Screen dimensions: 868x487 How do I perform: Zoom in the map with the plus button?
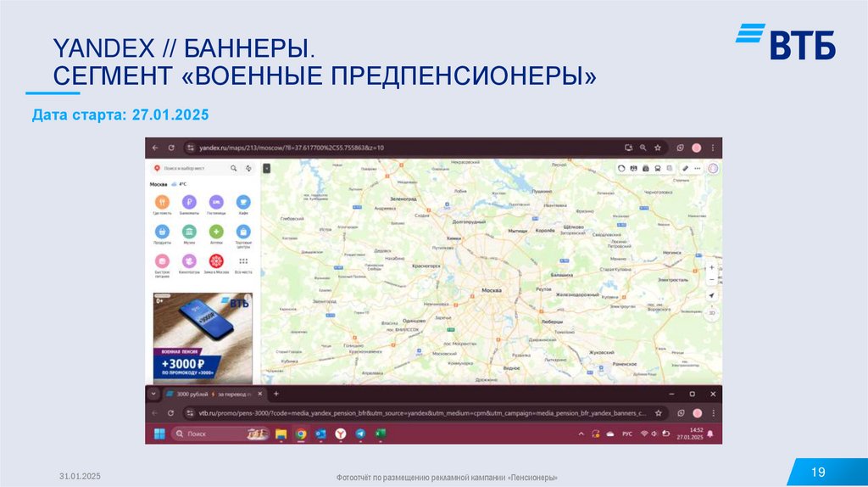(x=712, y=267)
